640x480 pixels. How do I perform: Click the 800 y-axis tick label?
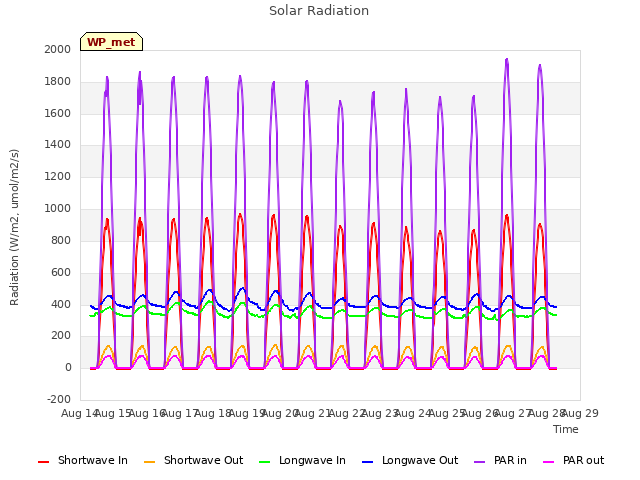pos(61,240)
